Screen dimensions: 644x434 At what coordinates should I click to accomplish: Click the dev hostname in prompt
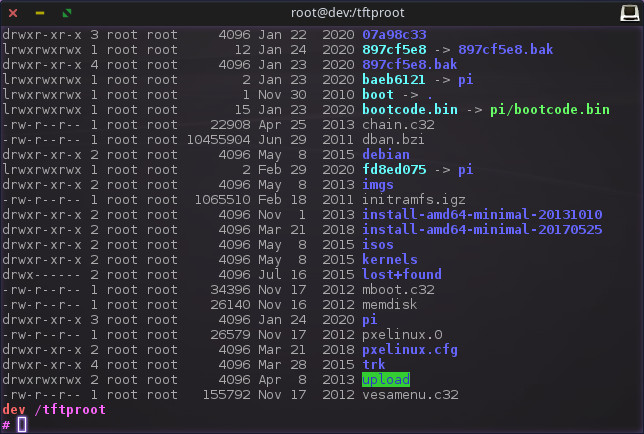point(14,410)
